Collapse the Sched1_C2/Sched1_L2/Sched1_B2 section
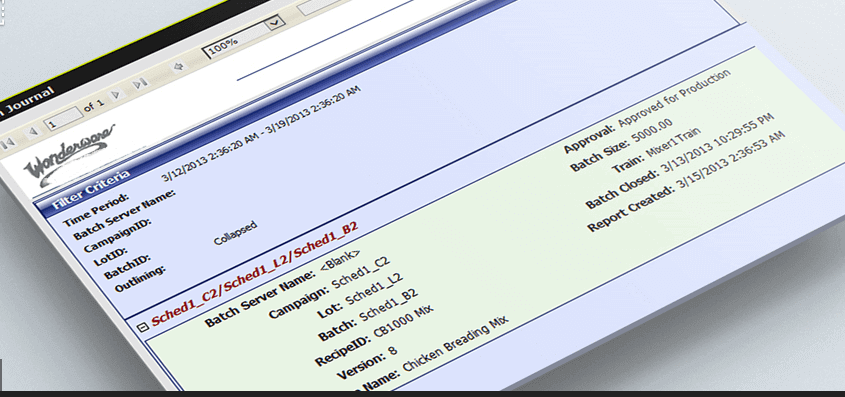 [x=142, y=326]
